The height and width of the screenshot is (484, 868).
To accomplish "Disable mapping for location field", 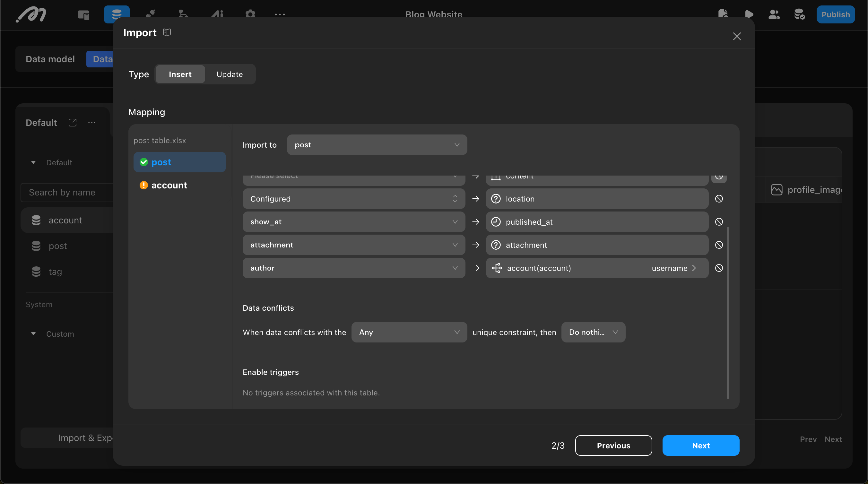I will tap(719, 199).
